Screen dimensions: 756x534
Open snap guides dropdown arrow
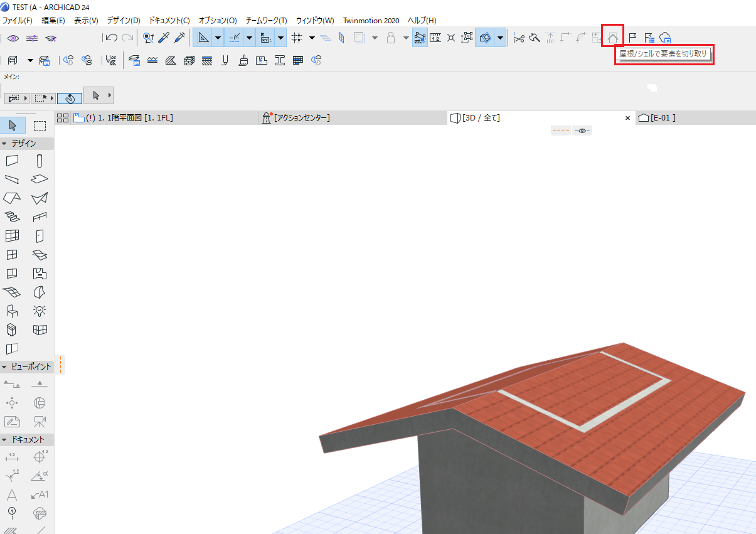249,38
